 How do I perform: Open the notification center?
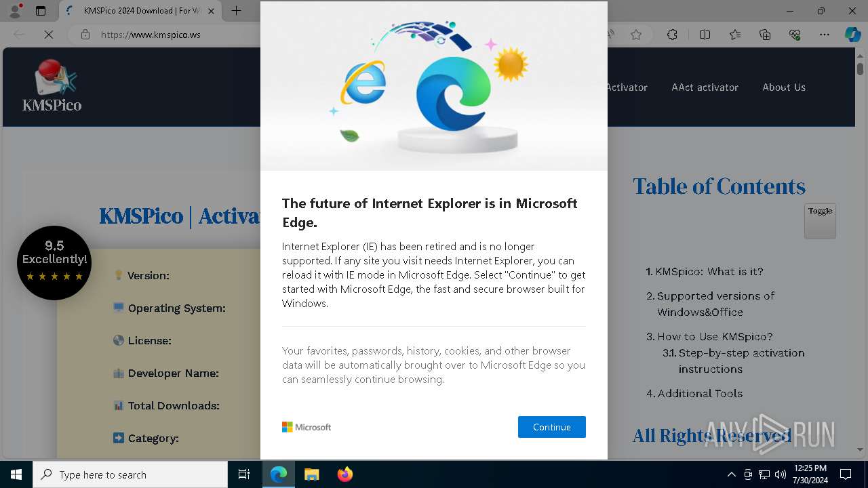pos(846,474)
